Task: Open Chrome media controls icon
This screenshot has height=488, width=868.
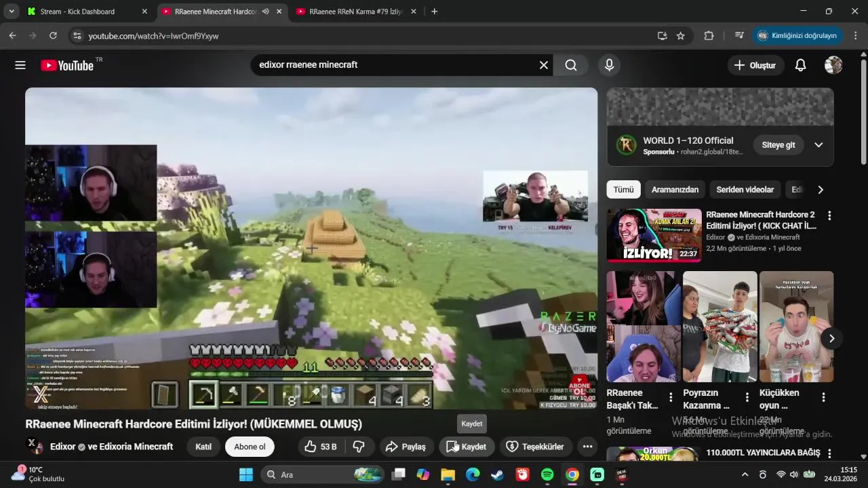Action: coord(739,36)
